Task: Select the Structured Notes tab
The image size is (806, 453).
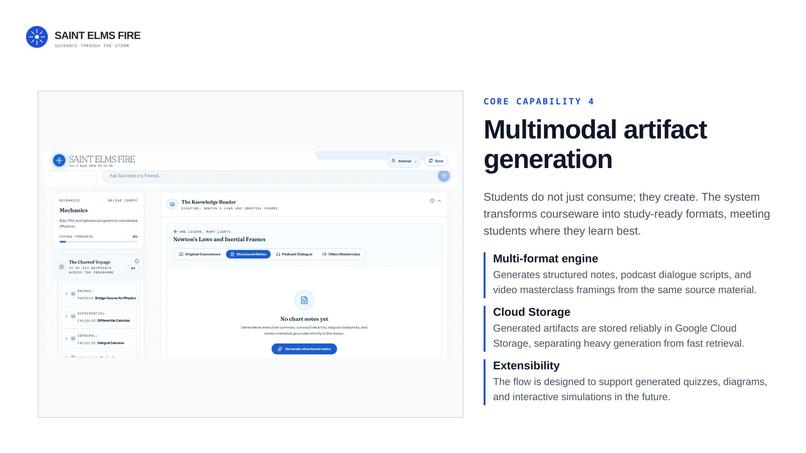Action: (248, 255)
